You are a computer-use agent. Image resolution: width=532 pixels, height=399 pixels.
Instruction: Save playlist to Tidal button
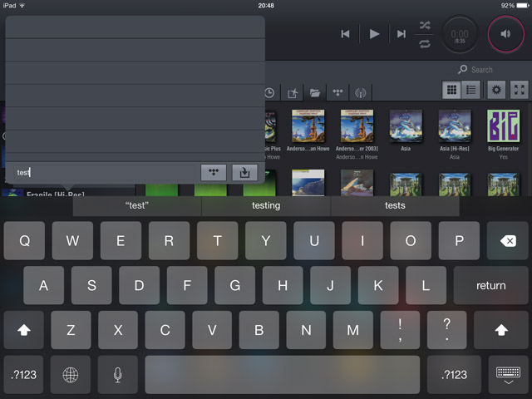tap(214, 172)
